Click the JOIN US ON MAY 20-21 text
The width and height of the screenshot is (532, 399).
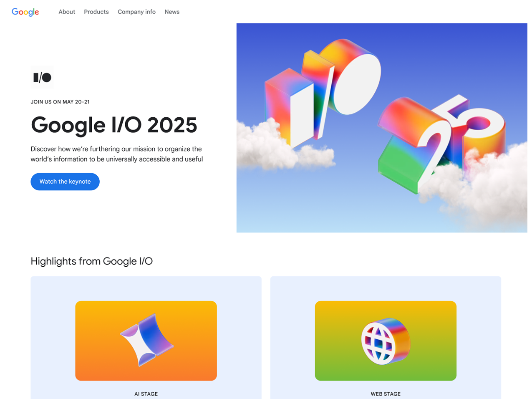(x=60, y=102)
